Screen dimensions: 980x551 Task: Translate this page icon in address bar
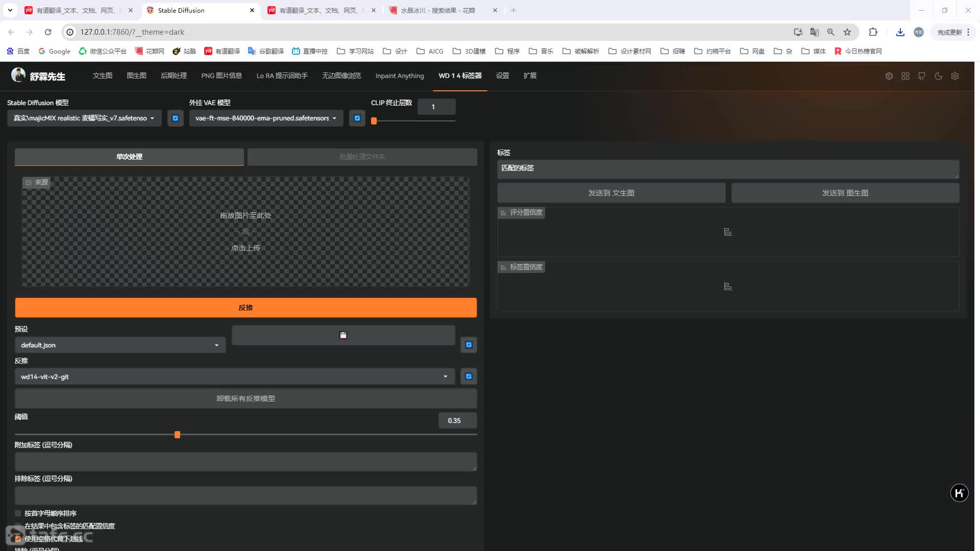point(814,32)
